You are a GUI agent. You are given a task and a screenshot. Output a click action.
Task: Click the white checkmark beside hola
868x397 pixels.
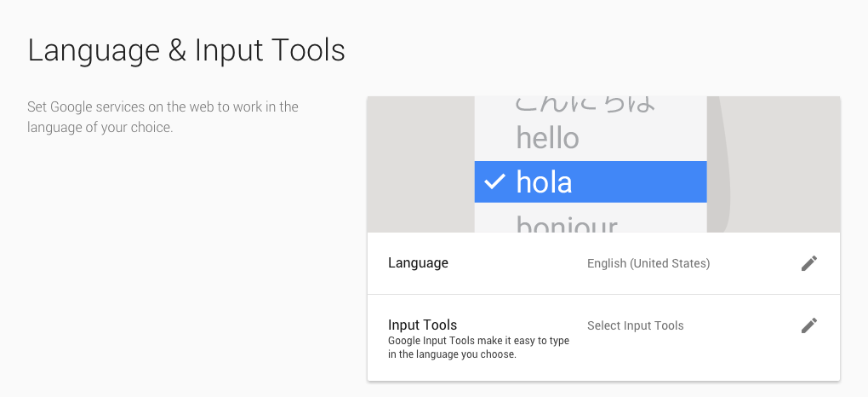494,181
